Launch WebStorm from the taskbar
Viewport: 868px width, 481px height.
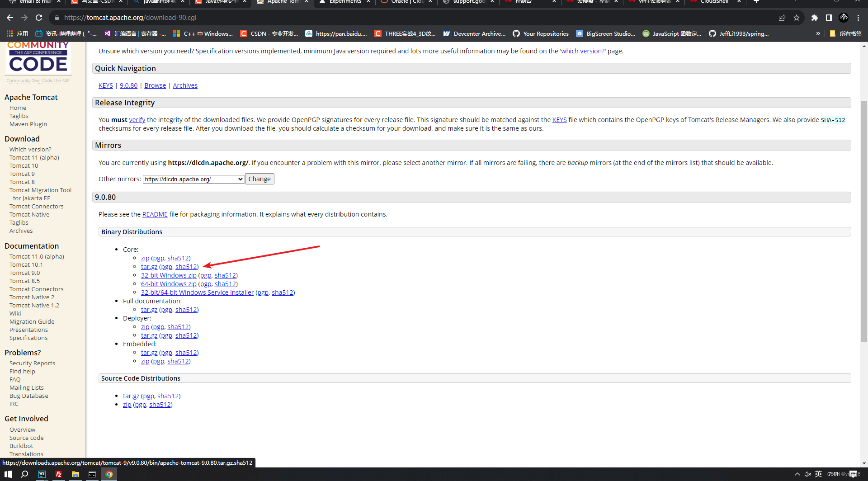[x=42, y=474]
